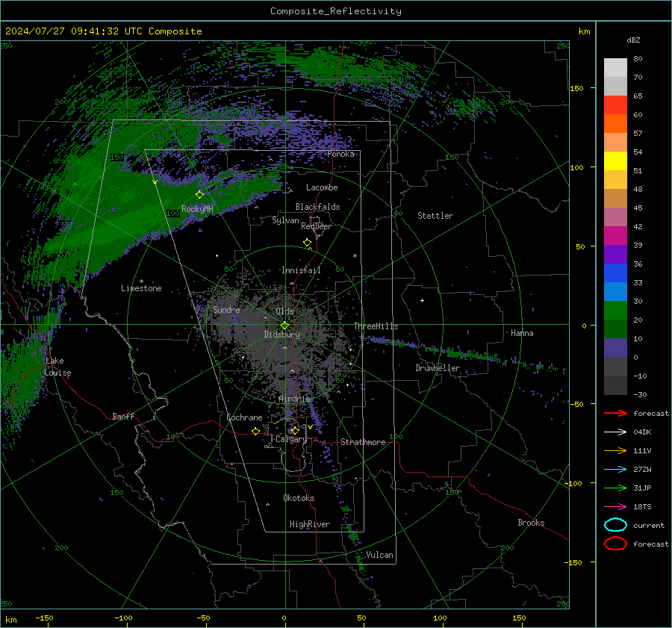Pick the slate purple 0–10 dBZ swatch
This screenshot has height=628, width=672.
615,348
